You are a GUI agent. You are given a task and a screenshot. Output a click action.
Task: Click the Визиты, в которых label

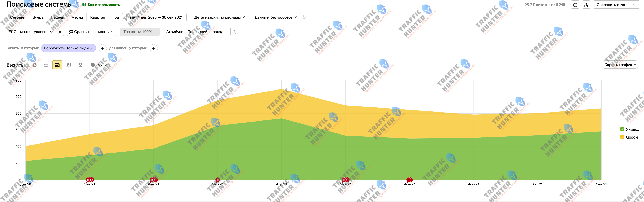[x=22, y=48]
